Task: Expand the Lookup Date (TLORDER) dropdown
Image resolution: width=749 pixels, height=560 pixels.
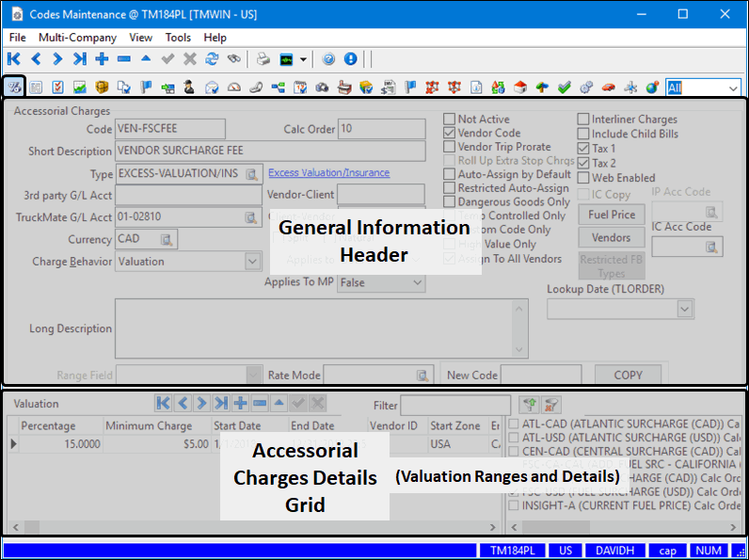Action: tap(684, 309)
